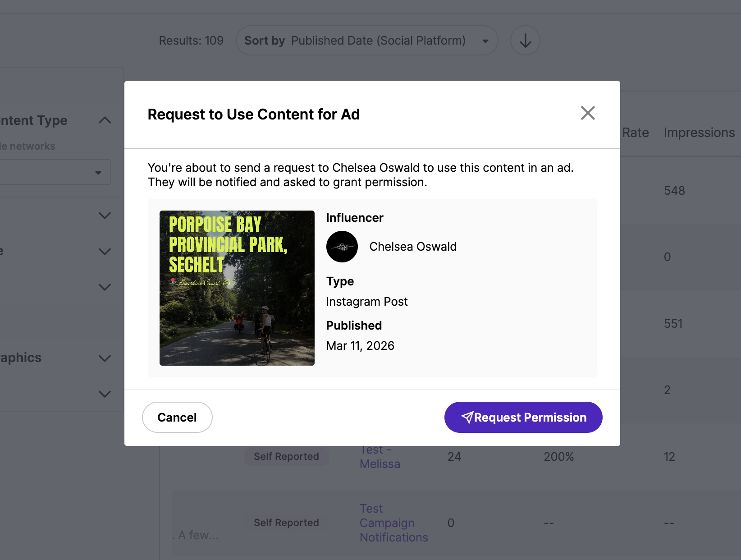
Task: Open the networks select dropdown in sidebar
Action: pos(55,172)
